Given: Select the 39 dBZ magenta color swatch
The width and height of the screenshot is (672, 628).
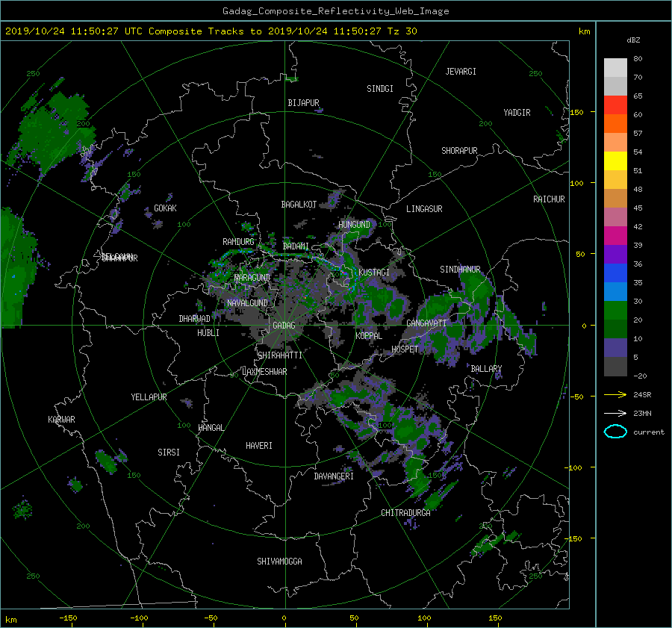Looking at the screenshot, I should (x=615, y=235).
